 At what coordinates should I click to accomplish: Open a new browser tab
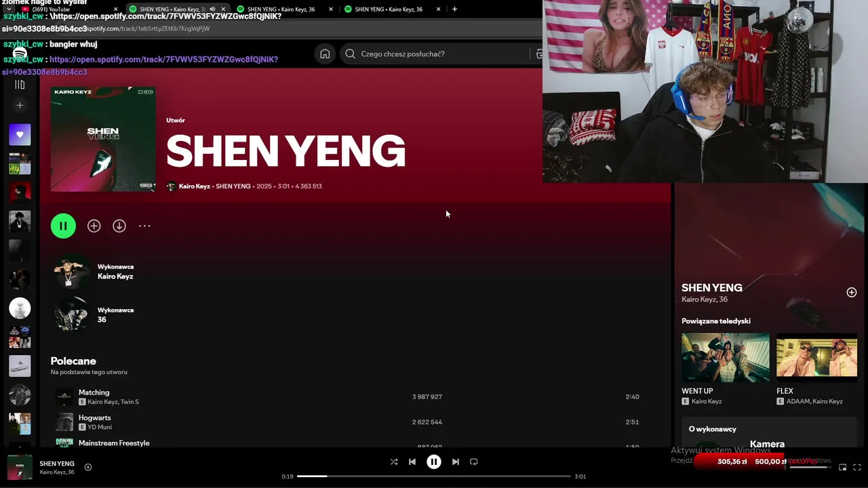pos(454,9)
